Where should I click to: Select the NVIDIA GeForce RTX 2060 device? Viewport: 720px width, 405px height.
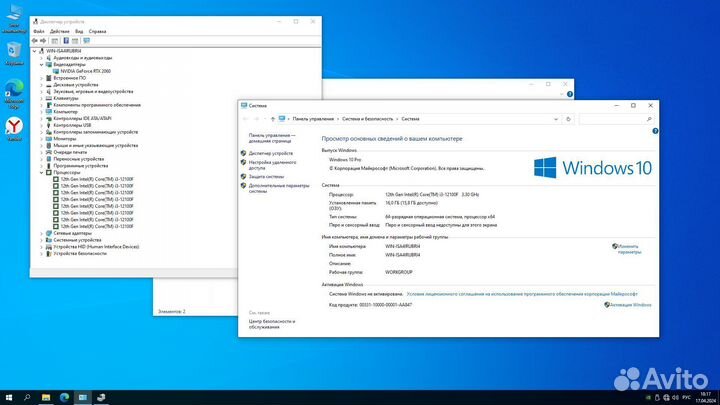[85, 71]
